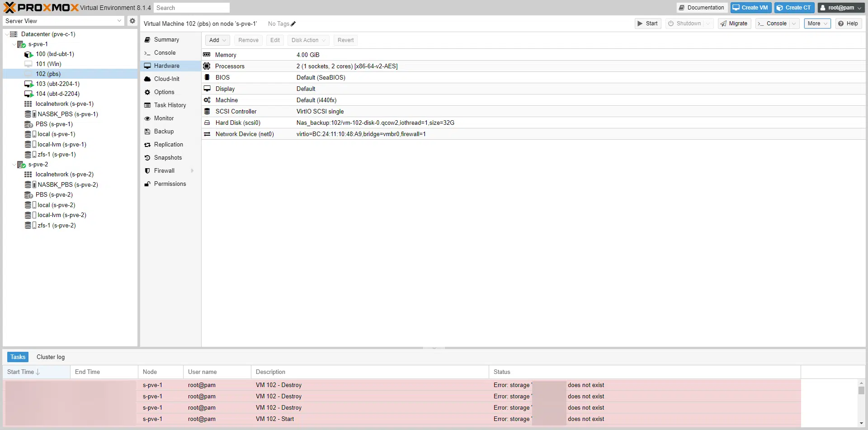Open the Help documentation
Image resolution: width=868 pixels, height=430 pixels.
[x=848, y=23]
